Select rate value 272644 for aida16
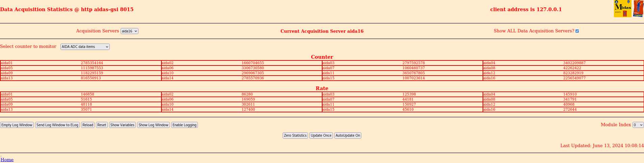The height and width of the screenshot is (163, 644). click(x=570, y=110)
